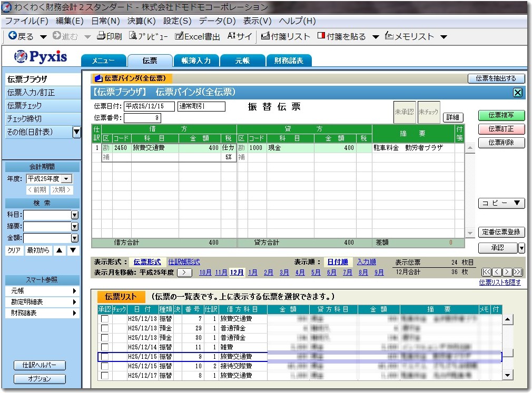Click the Excel書出 export icon

[179, 36]
